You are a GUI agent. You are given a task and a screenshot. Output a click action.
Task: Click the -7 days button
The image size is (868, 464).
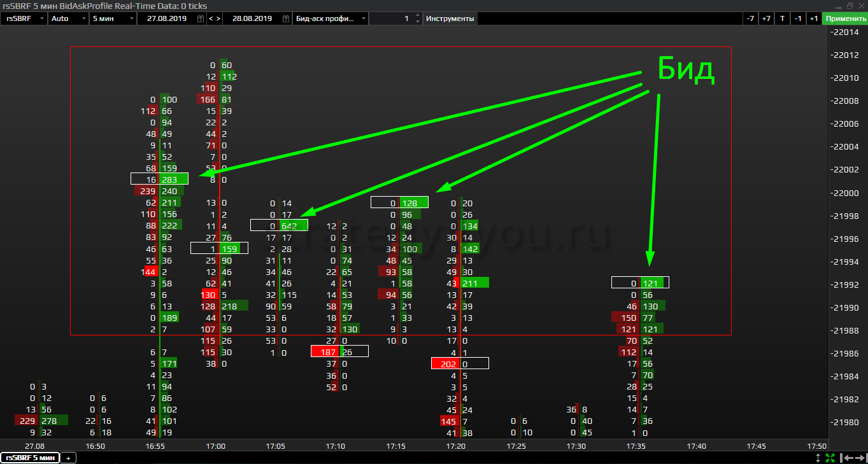[751, 18]
